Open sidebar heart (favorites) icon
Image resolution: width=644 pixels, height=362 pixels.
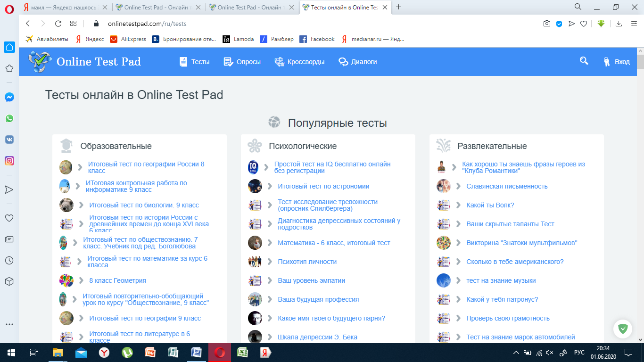tap(9, 218)
